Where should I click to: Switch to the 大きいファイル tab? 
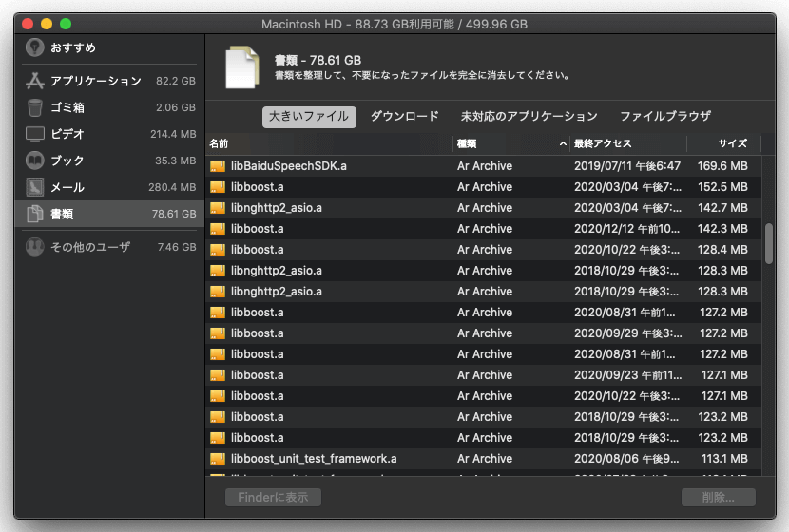[x=309, y=117]
